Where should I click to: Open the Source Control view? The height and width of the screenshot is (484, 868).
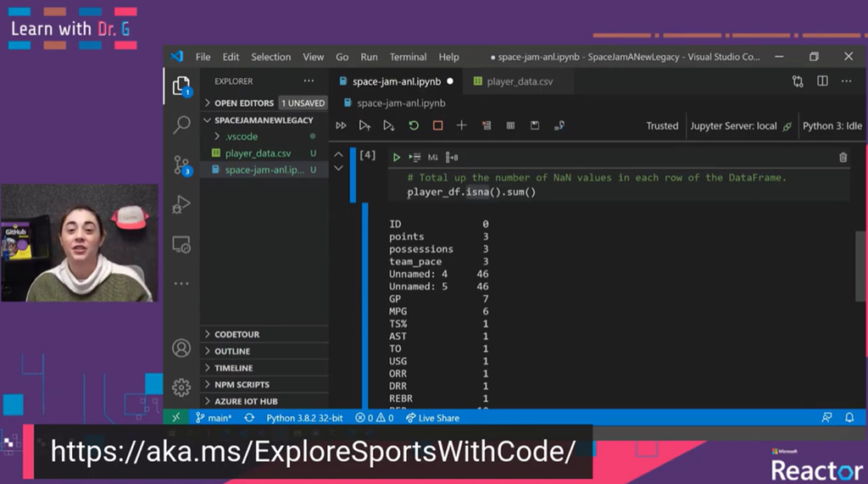click(181, 164)
